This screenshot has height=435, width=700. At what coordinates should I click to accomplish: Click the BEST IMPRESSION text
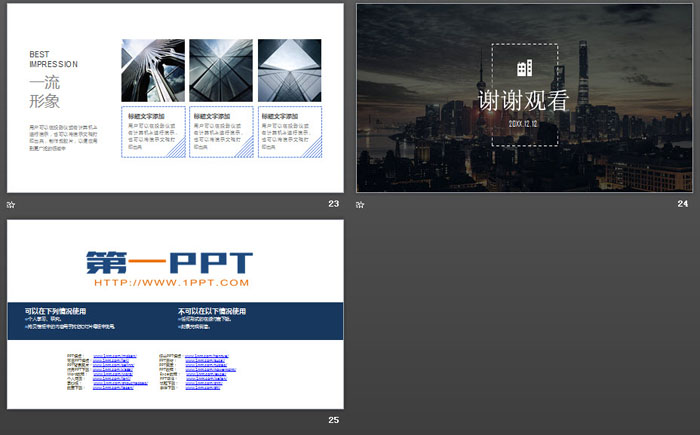point(54,59)
